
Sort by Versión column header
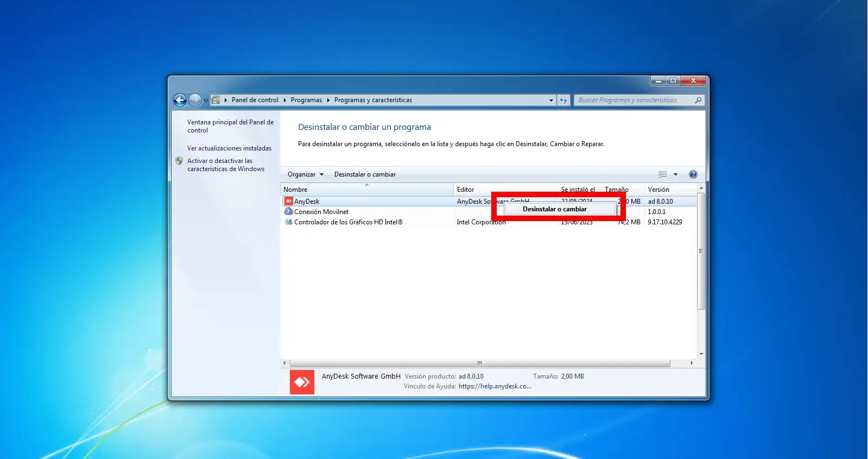pos(670,190)
